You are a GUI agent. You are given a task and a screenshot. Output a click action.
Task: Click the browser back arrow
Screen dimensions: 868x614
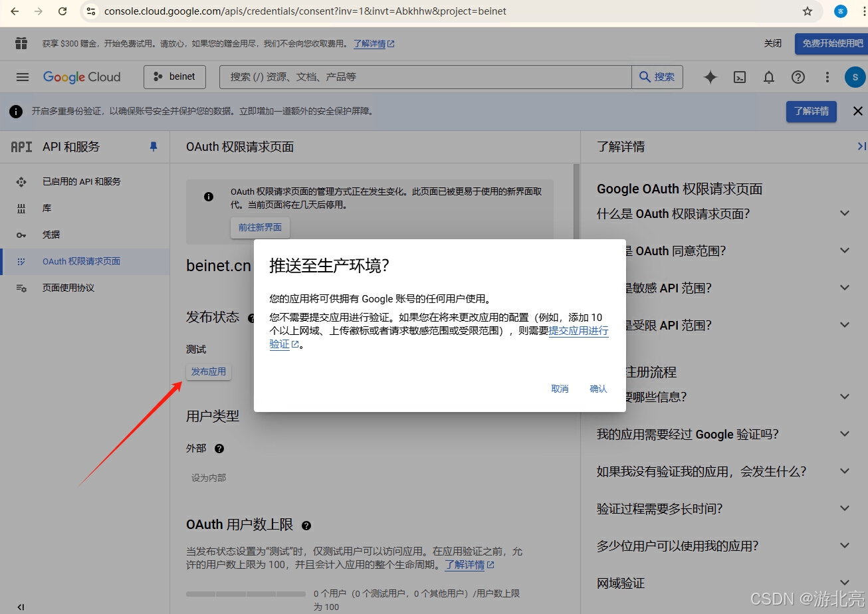[x=15, y=11]
